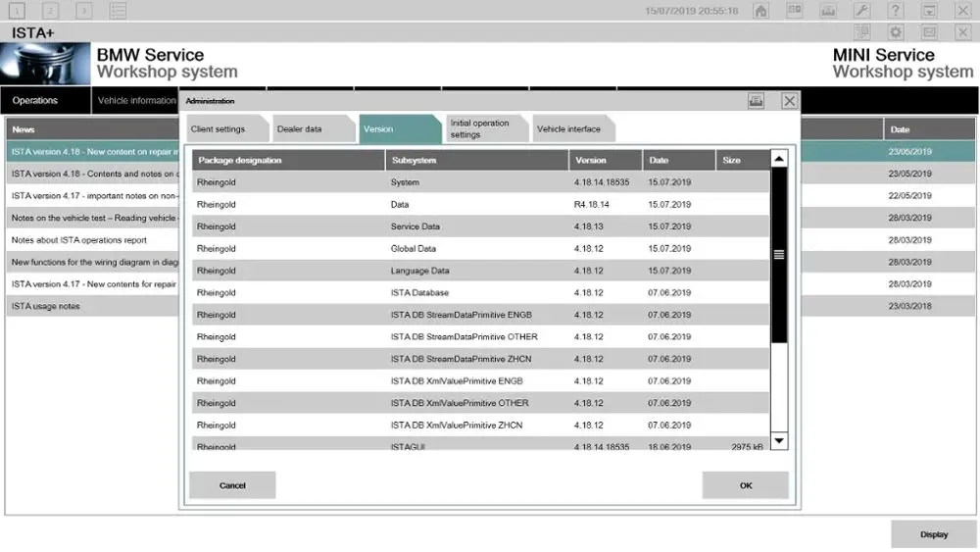Open news 'Notes about ISTA operations report'
This screenshot has height=552, width=980.
click(x=92, y=240)
